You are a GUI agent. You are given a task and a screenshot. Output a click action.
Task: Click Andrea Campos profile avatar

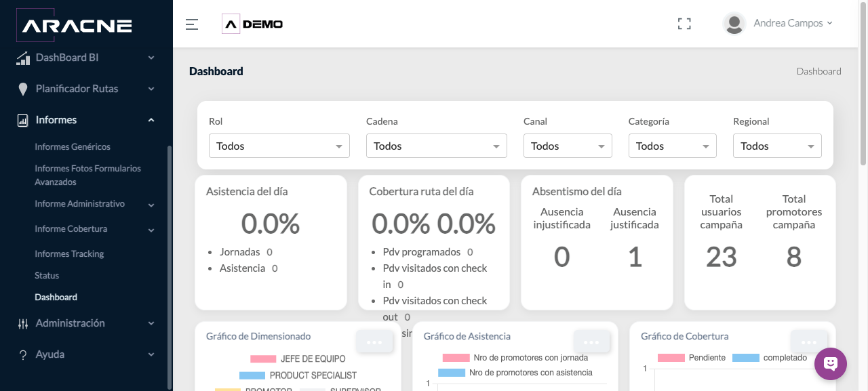734,24
